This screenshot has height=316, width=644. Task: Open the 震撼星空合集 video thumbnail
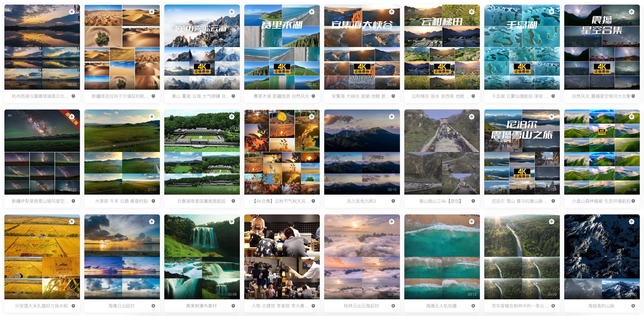click(602, 47)
